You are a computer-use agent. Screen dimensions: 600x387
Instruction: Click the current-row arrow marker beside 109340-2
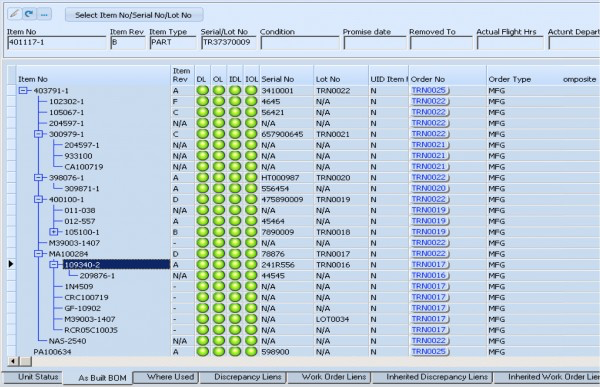[11, 264]
